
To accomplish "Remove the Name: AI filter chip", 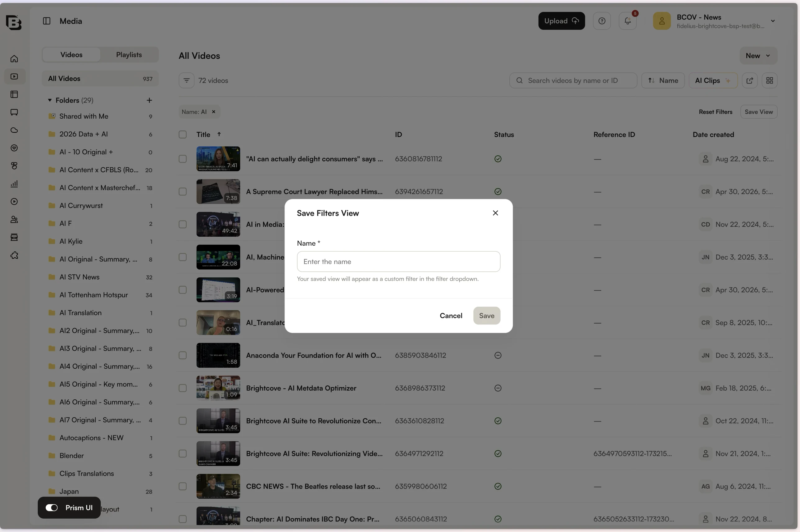I will pos(213,111).
